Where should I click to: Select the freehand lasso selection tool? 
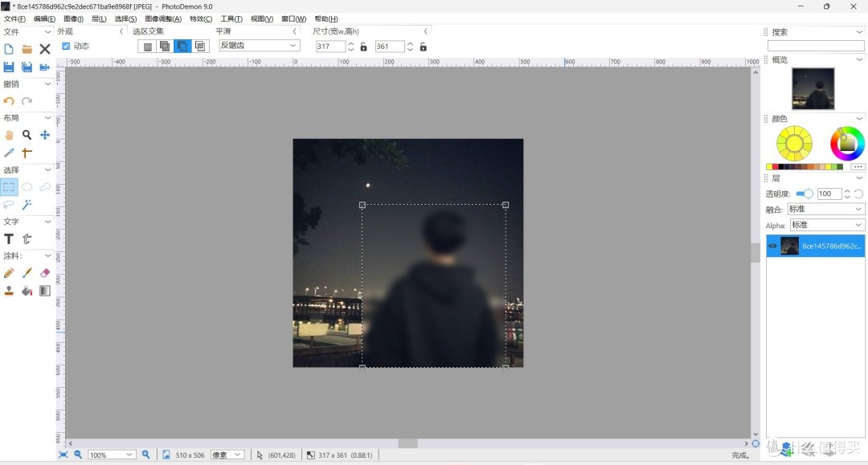[x=9, y=205]
